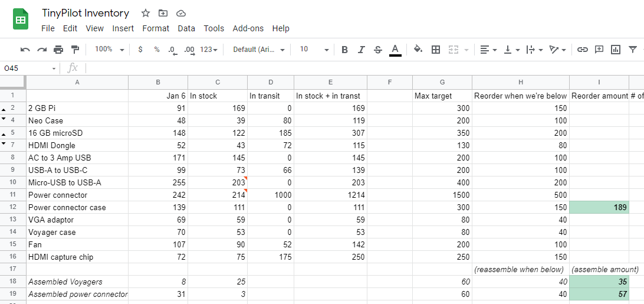This screenshot has height=304, width=644.
Task: Open the Google Sheets home icon
Action: point(21,19)
